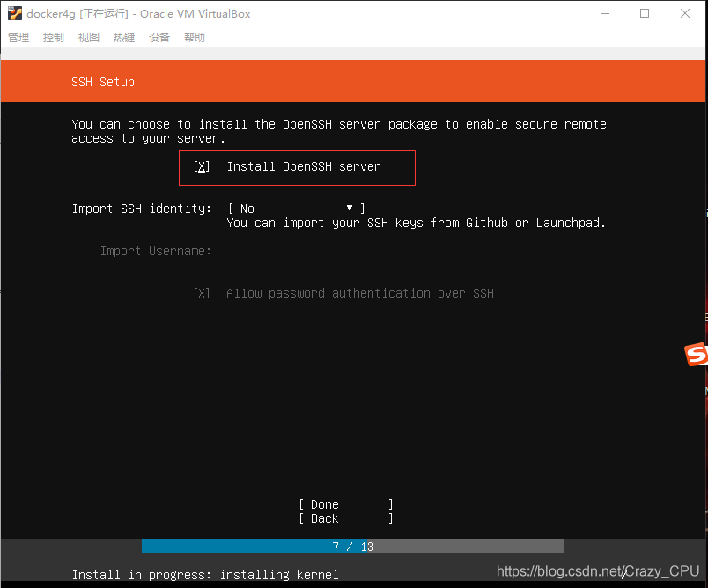Click the 7 / 13 progress bar
The width and height of the screenshot is (708, 588).
(x=353, y=546)
